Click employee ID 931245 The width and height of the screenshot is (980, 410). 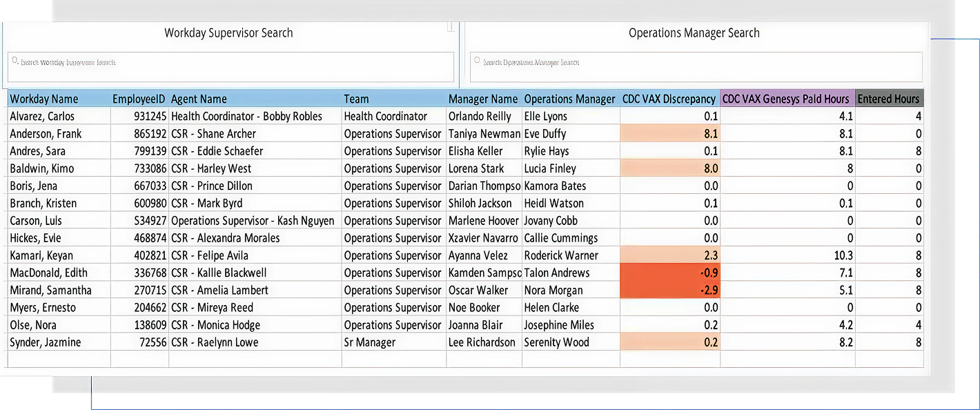(139, 117)
